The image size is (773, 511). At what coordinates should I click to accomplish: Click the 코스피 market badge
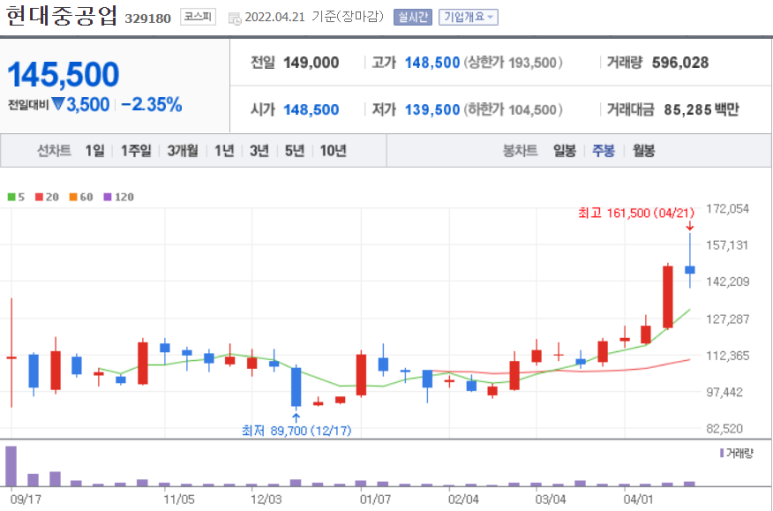(198, 17)
